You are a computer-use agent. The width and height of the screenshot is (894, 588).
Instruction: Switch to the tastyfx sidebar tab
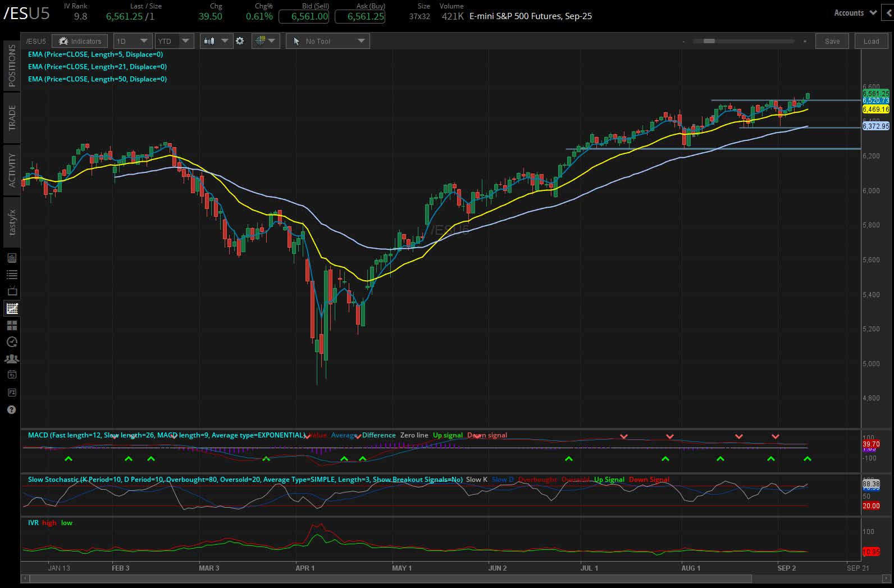click(x=12, y=222)
